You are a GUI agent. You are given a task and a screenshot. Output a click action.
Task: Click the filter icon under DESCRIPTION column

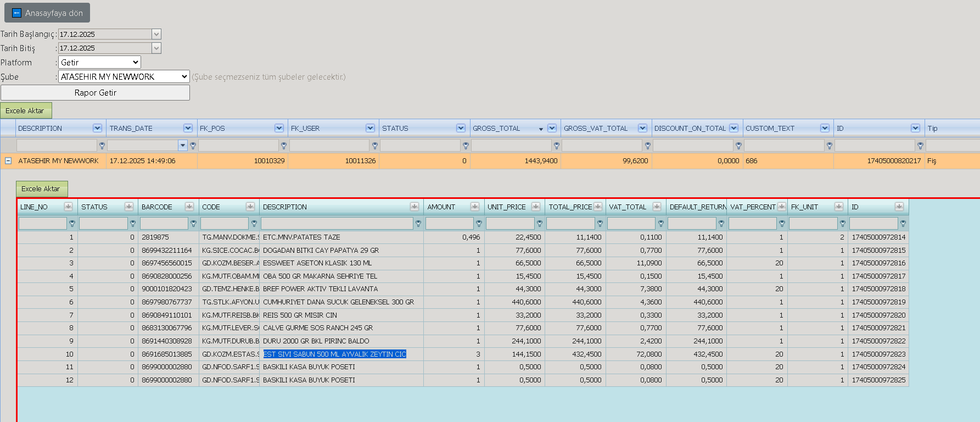click(102, 146)
